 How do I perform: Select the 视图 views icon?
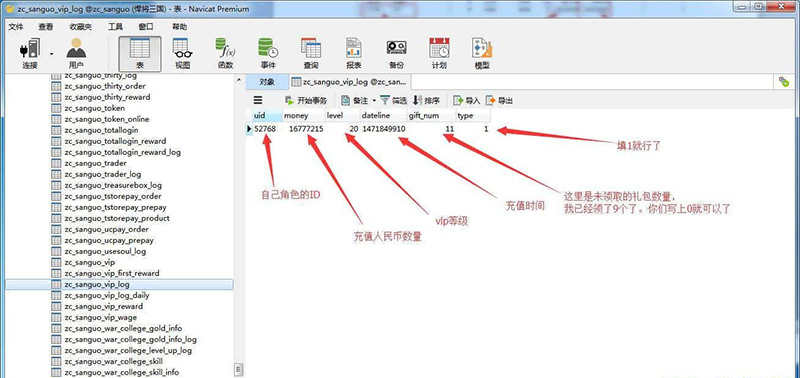(182, 53)
